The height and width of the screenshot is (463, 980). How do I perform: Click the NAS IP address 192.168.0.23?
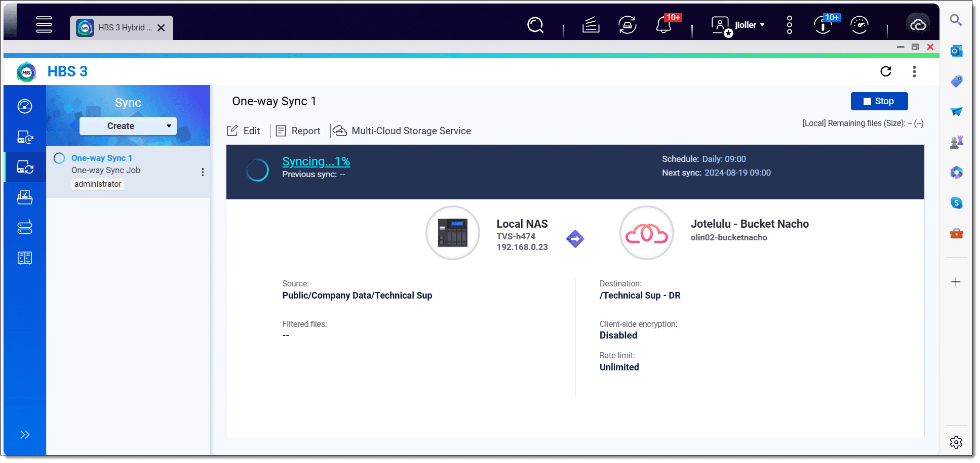(522, 247)
